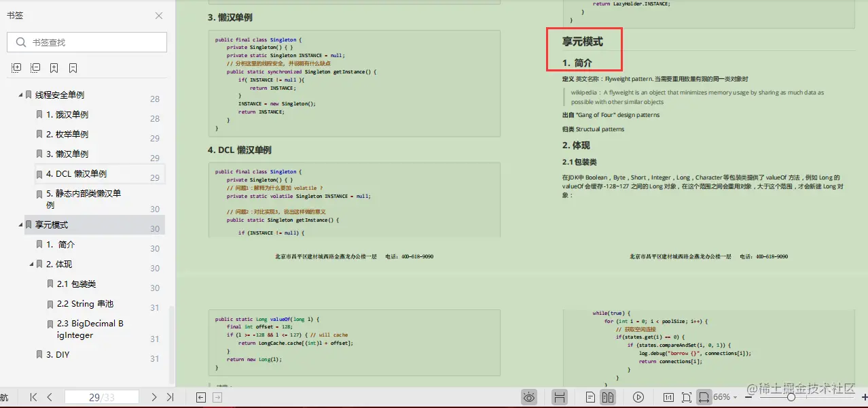Click the zoom slider handle
The height and width of the screenshot is (408, 868).
point(791,397)
